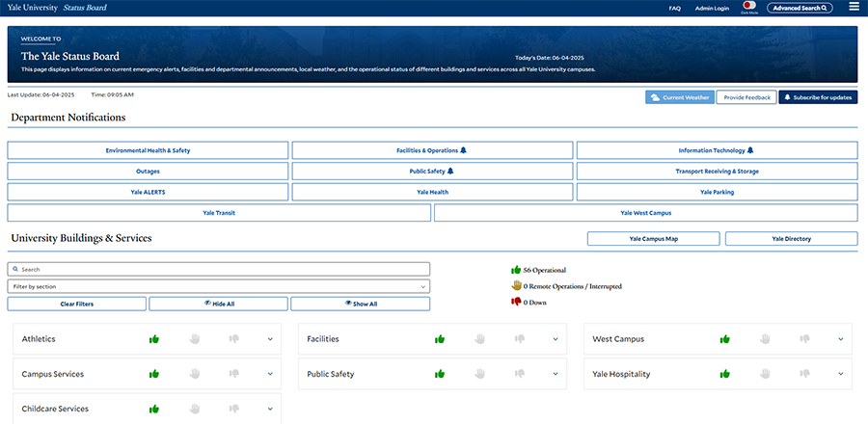Click Yale Hospitality gray thumbs-down icon

click(x=804, y=374)
